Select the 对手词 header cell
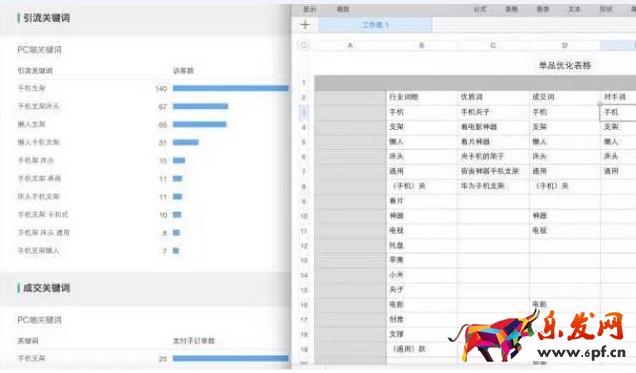 point(618,97)
